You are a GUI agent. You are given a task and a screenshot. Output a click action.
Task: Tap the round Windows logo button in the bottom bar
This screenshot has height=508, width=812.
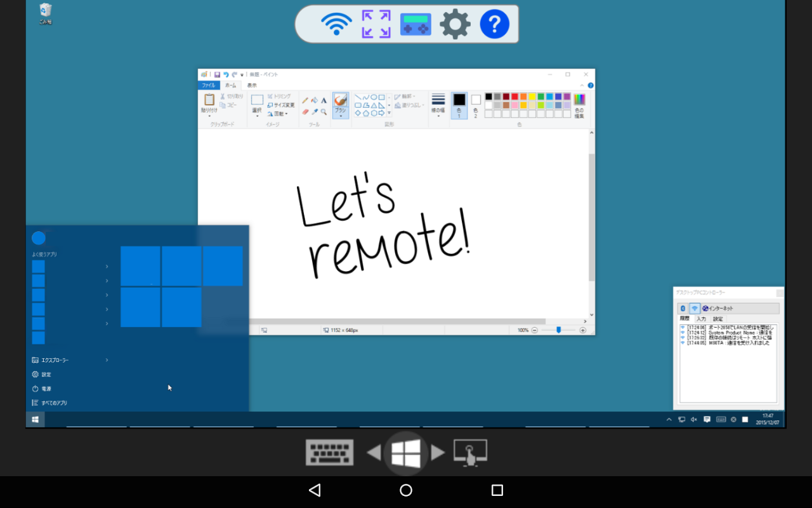tap(406, 453)
